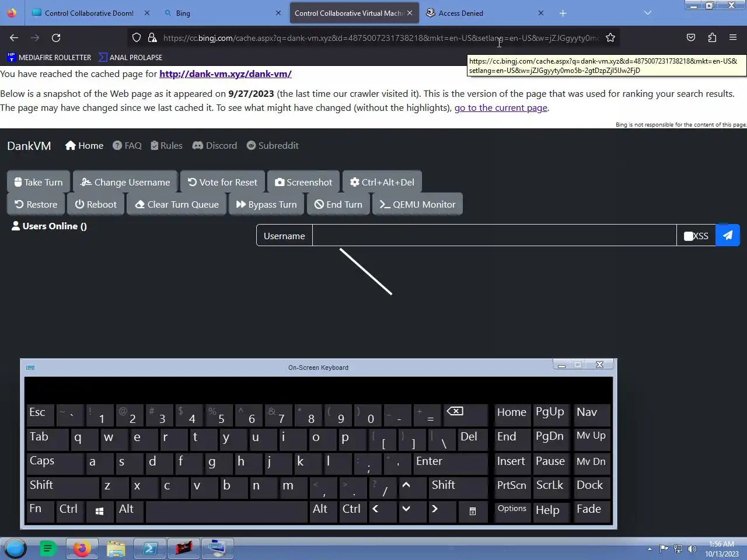Click the send message paper-plane button
The image size is (747, 560).
coord(728,235)
